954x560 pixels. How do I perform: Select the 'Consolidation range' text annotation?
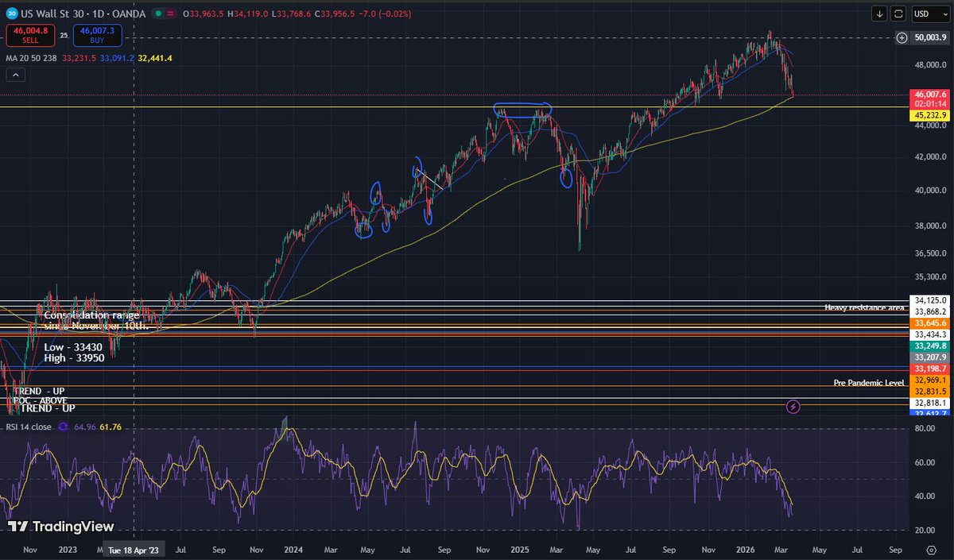(92, 315)
